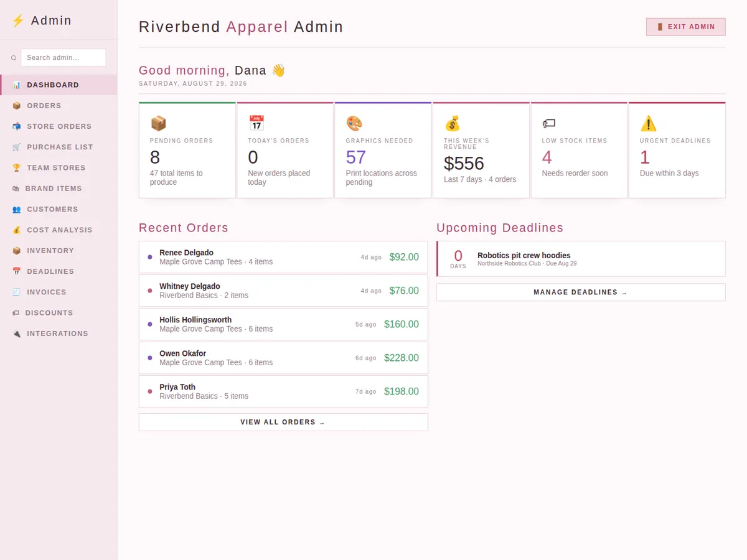Click the warning icon on Urgent Deadlines card
Viewport: 747px width, 560px height.
tap(649, 123)
